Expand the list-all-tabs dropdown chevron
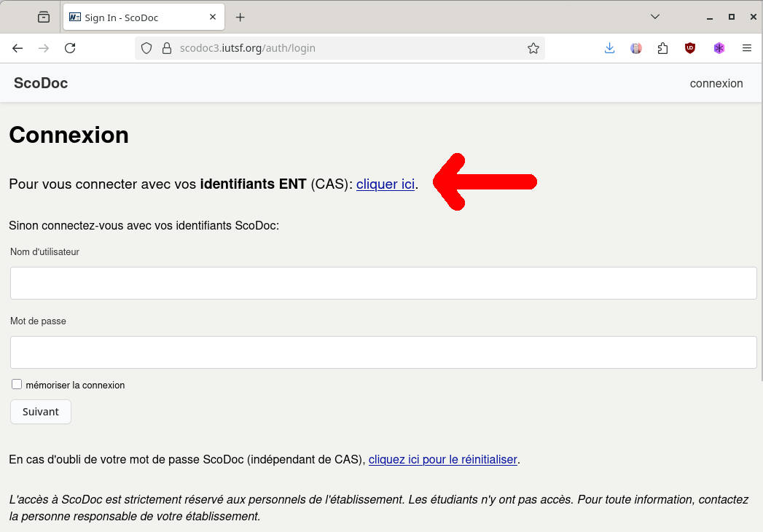The image size is (763, 532). pyautogui.click(x=655, y=17)
